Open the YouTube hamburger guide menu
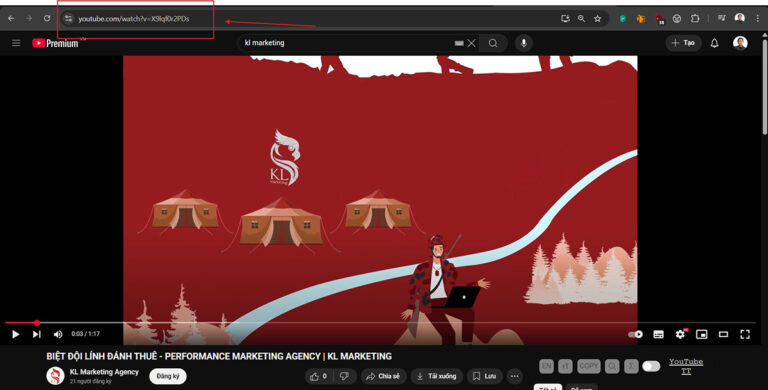Screen dimensions: 768x390 point(16,43)
